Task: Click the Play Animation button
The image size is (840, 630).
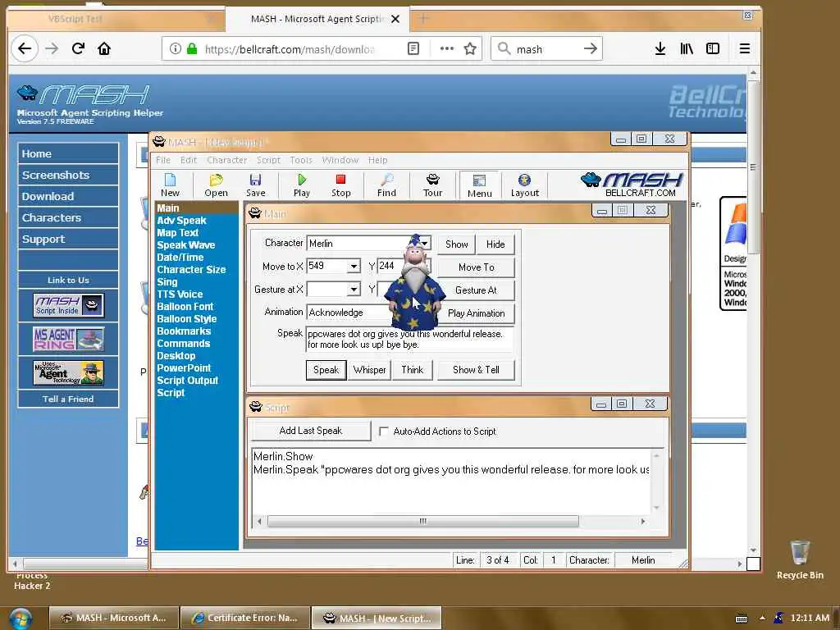Action: pyautogui.click(x=477, y=313)
